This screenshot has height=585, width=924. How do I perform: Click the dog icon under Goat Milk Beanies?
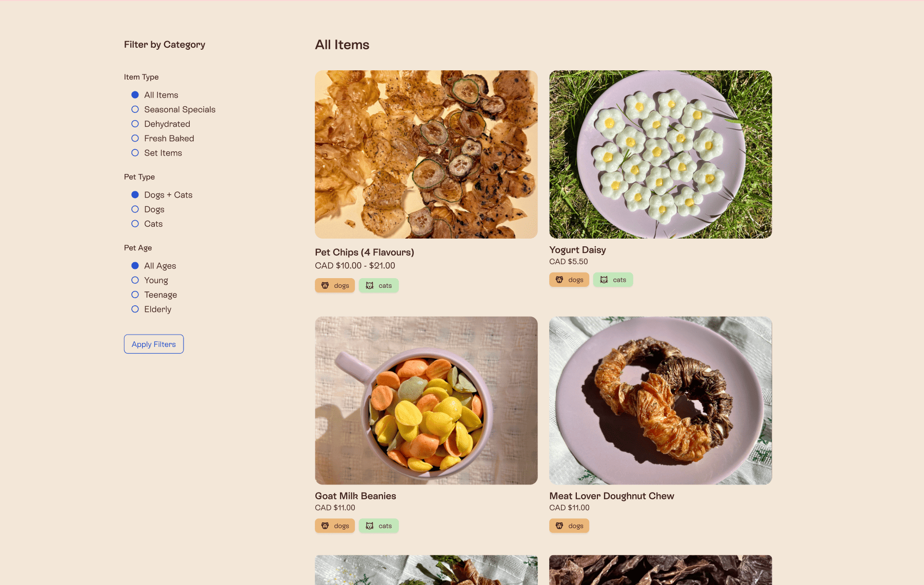pos(325,525)
